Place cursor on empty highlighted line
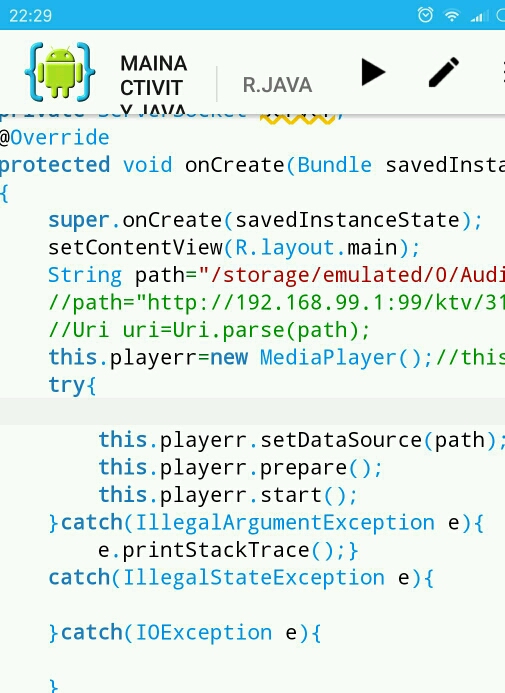This screenshot has width=505, height=693. tap(252, 411)
